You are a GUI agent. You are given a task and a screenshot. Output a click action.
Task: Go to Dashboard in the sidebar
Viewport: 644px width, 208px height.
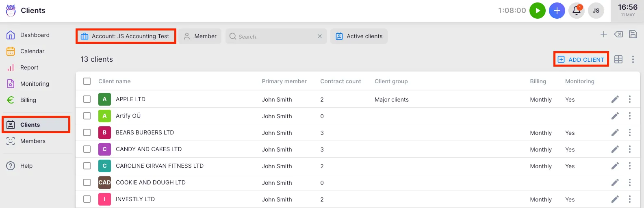35,35
